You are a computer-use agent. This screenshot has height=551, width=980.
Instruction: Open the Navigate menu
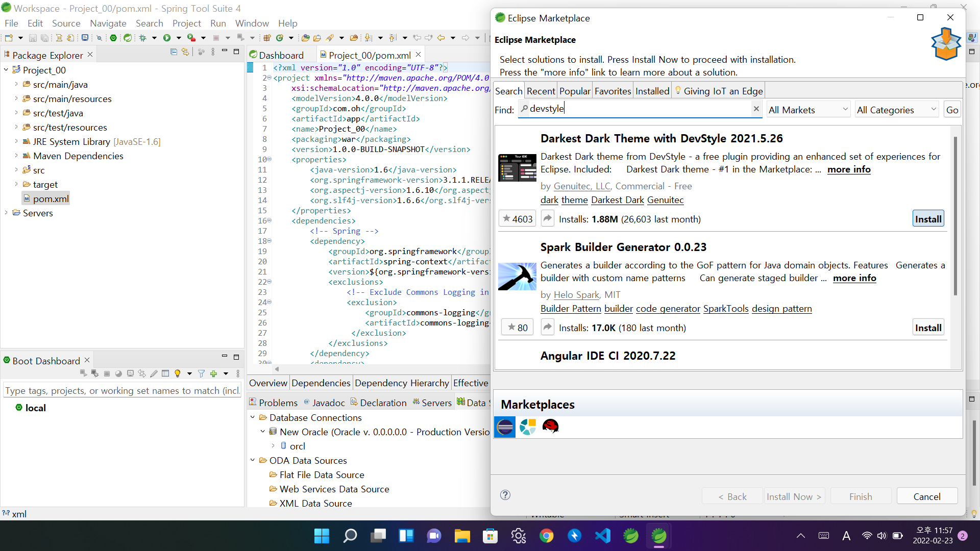(x=108, y=23)
